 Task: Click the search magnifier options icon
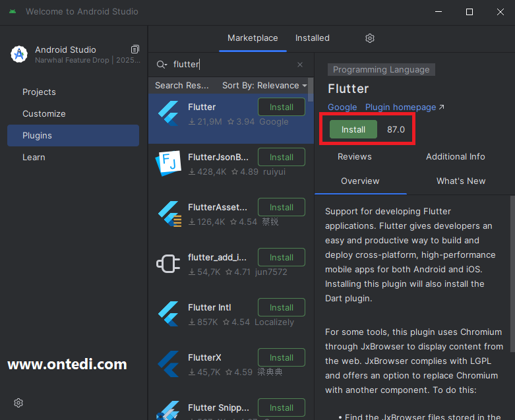click(162, 65)
